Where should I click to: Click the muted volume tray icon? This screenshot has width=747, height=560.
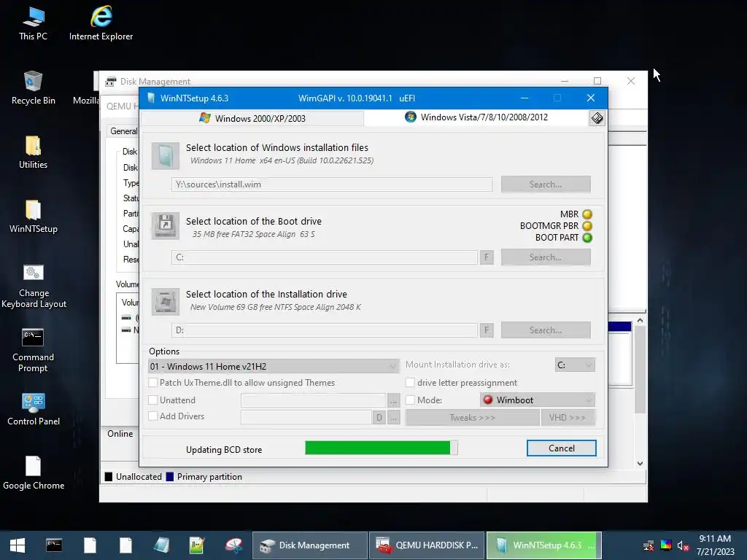coord(683,545)
